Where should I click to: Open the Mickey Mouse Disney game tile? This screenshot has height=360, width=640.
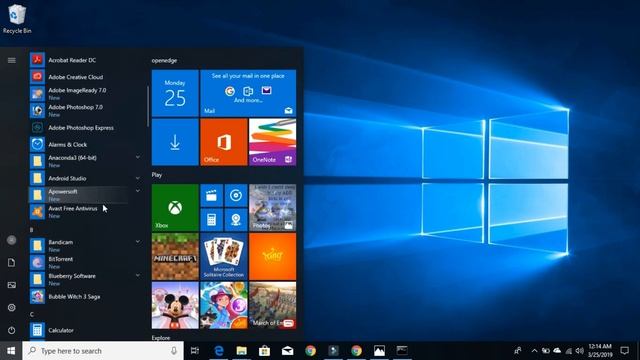(x=175, y=305)
